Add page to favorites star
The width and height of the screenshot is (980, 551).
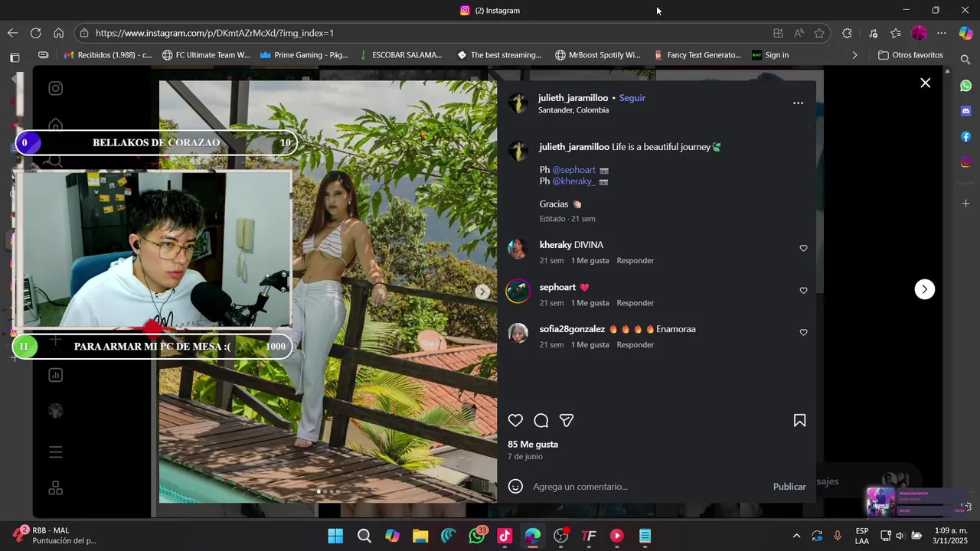(819, 33)
